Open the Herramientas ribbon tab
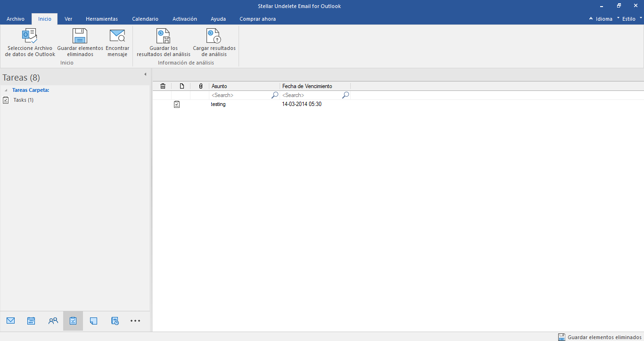 pyautogui.click(x=102, y=19)
